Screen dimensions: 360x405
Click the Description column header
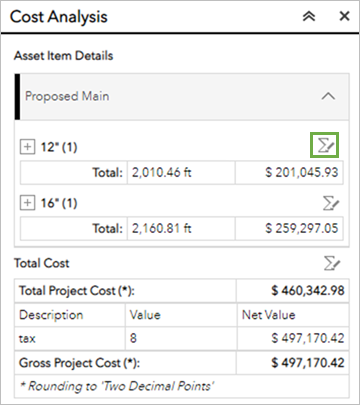pos(51,315)
